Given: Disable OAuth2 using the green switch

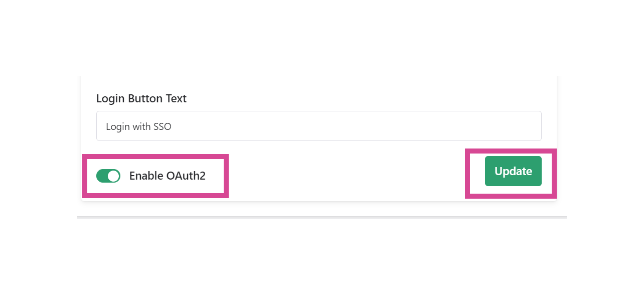Looking at the screenshot, I should coord(108,176).
